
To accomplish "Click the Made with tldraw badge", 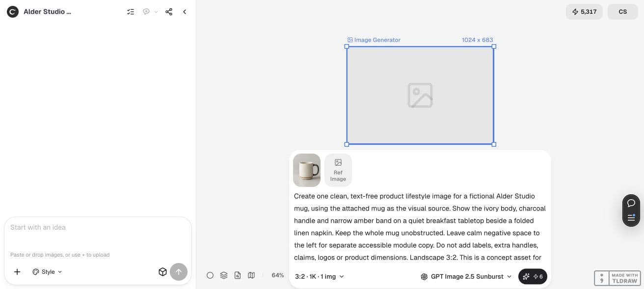I will point(617,278).
